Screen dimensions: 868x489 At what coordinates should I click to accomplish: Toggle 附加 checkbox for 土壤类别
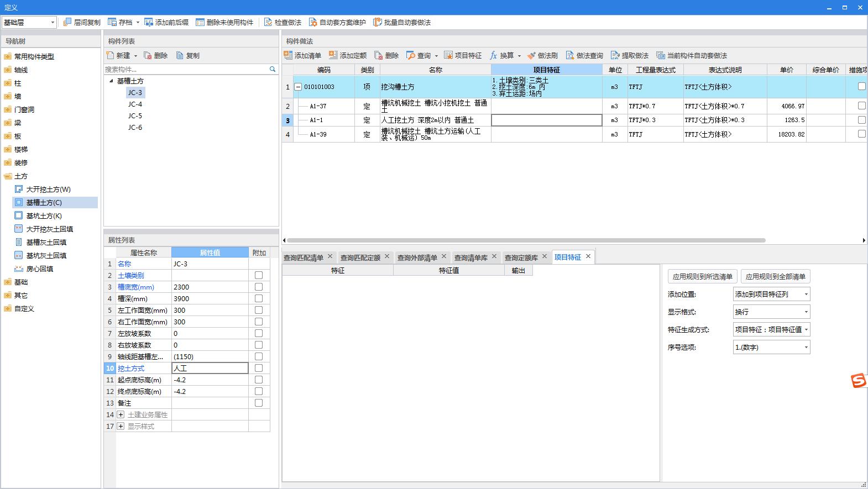(x=259, y=275)
